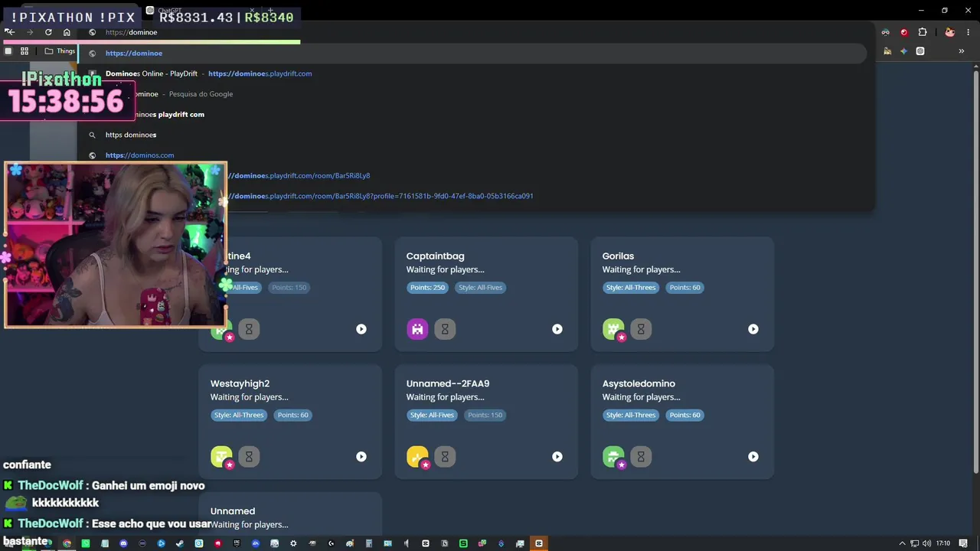
Task: Select the empty hourglass seat in Gorilas card
Action: click(x=641, y=329)
